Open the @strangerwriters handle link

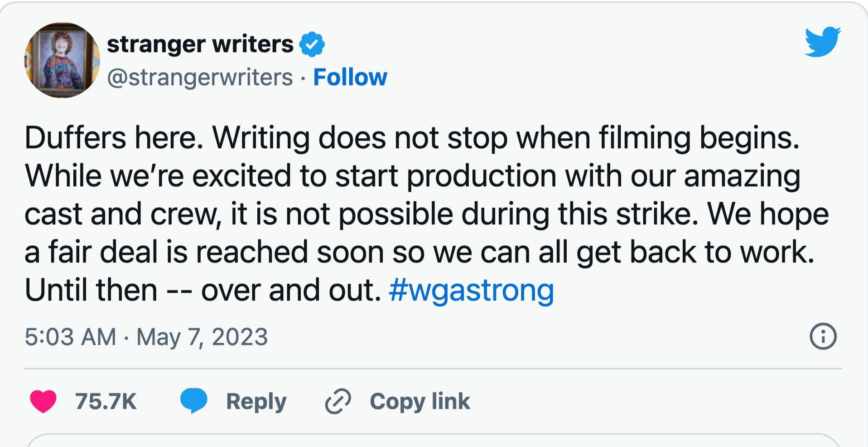tap(200, 77)
